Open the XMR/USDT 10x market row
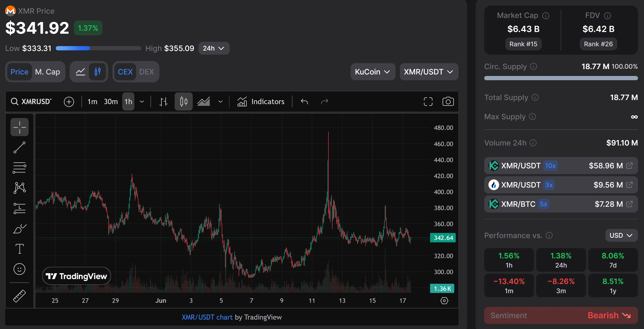Image resolution: width=644 pixels, height=329 pixels. click(x=561, y=166)
